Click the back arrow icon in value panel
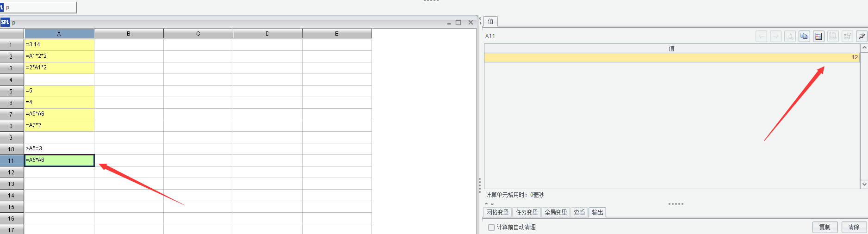The image size is (868, 234). (x=761, y=36)
